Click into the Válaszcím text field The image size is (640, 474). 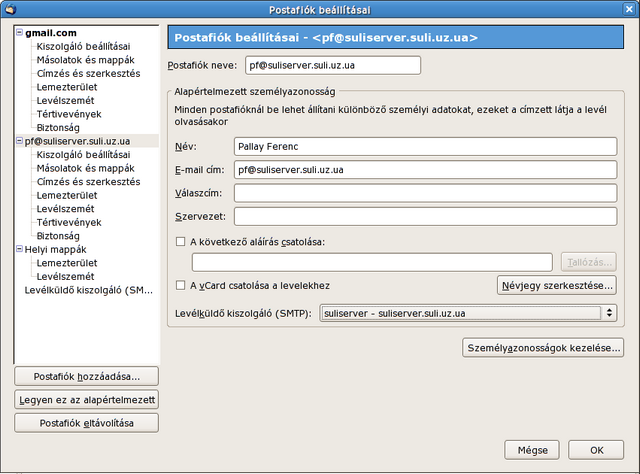pos(425,193)
